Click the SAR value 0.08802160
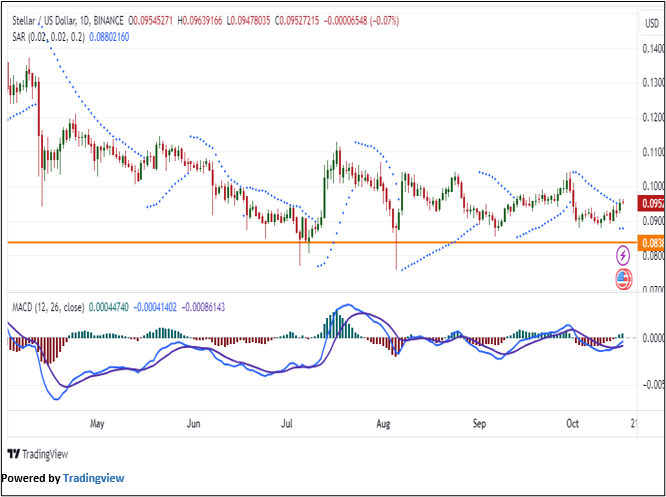Viewport: 666px width, 497px height. pyautogui.click(x=110, y=37)
